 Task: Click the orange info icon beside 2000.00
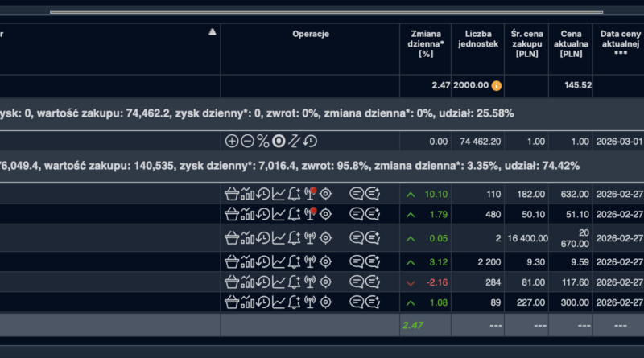[497, 85]
